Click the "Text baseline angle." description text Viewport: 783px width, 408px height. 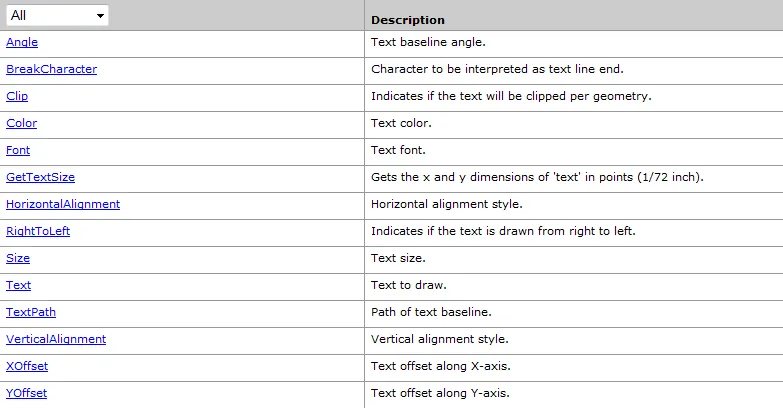click(x=428, y=42)
